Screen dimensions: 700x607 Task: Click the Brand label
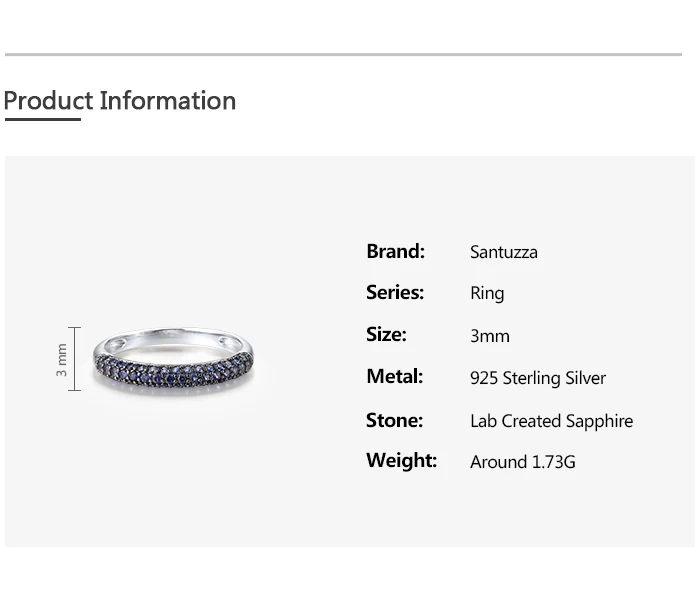tap(396, 251)
